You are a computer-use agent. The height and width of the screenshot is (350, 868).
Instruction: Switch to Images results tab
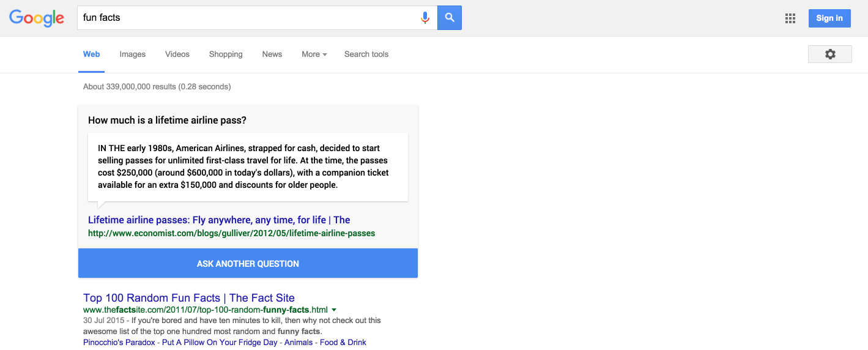point(133,54)
